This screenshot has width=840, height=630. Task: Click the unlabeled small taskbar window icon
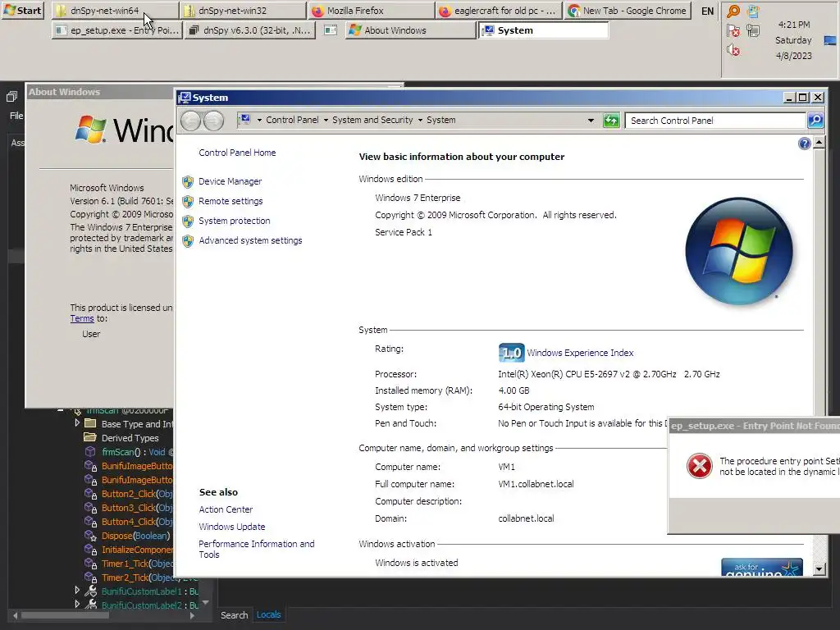(331, 30)
